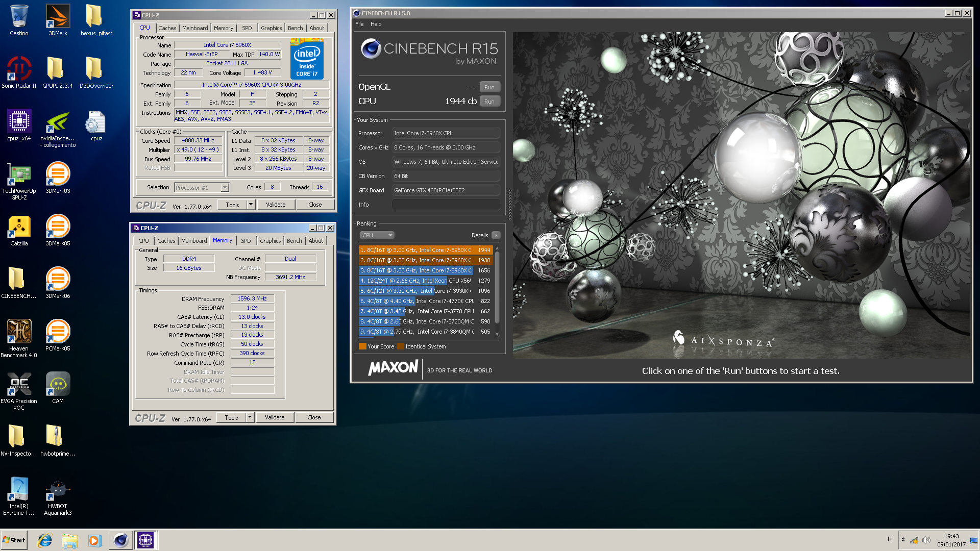
Task: Open the D3DOverrider folder
Action: [x=96, y=72]
